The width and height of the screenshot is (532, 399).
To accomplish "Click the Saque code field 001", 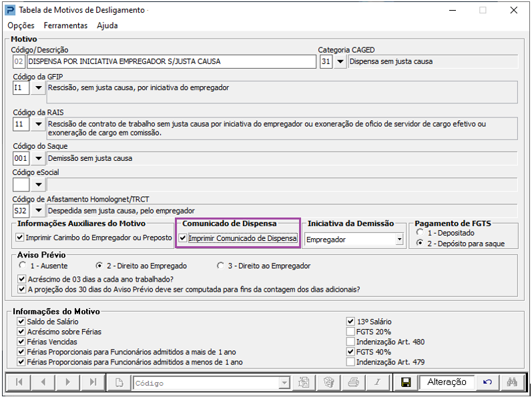I will [21, 158].
